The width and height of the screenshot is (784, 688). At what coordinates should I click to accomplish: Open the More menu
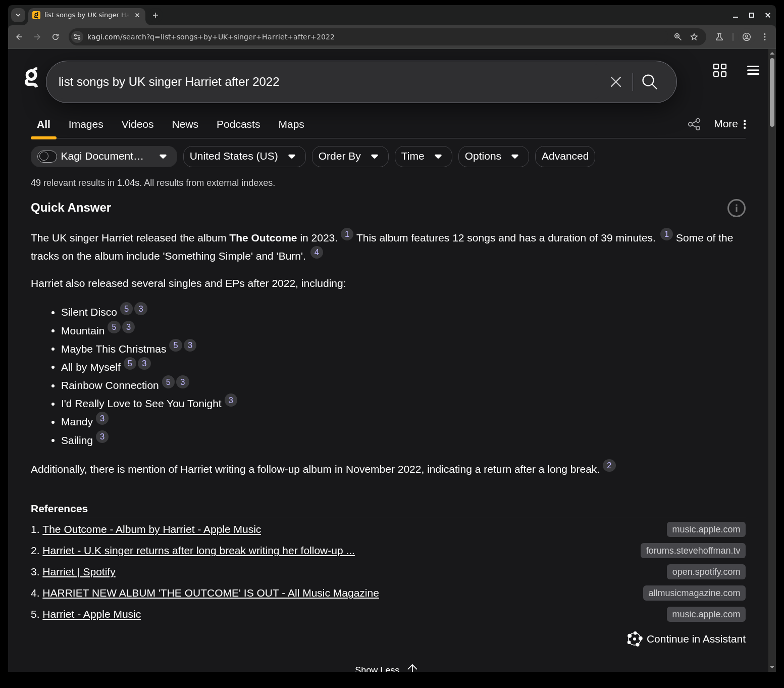[x=730, y=124]
